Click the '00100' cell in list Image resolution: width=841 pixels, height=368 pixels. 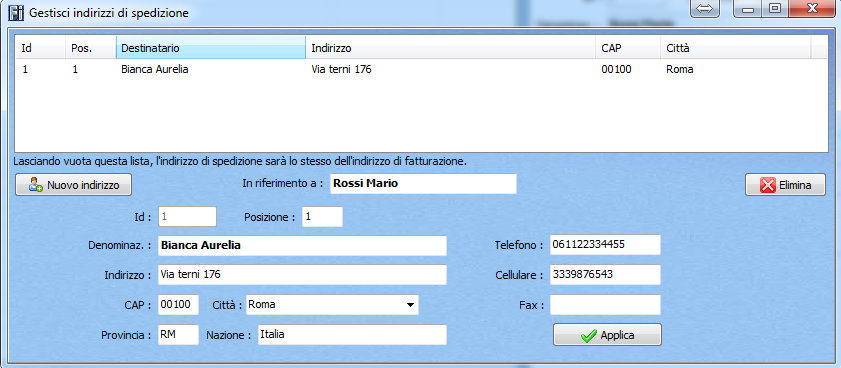click(616, 69)
